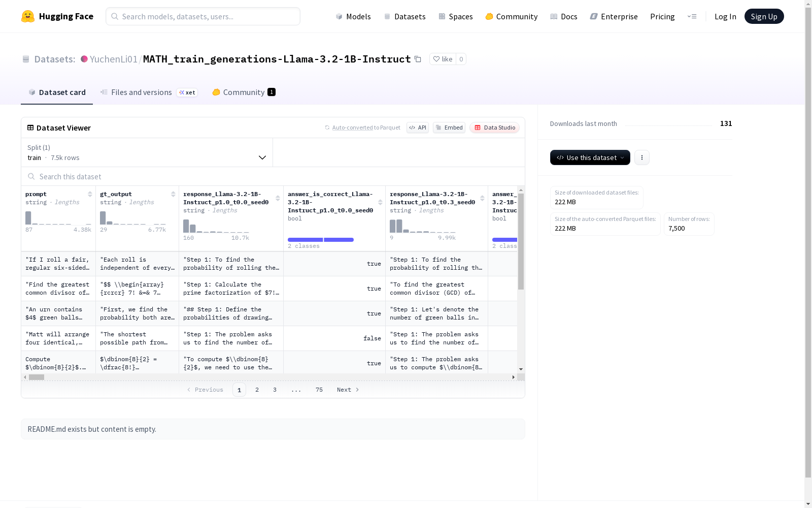
Task: Click the table vertical scrollbar thumb
Action: coord(521,241)
